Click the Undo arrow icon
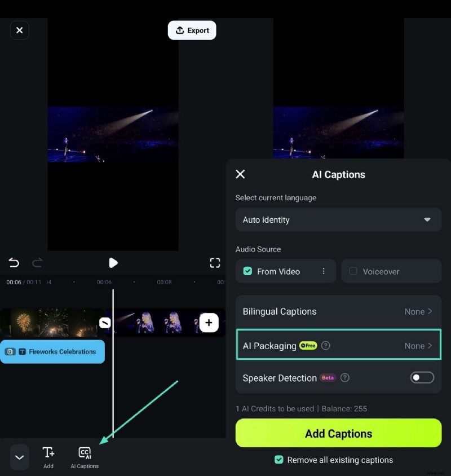This screenshot has width=451, height=476. tap(14, 262)
